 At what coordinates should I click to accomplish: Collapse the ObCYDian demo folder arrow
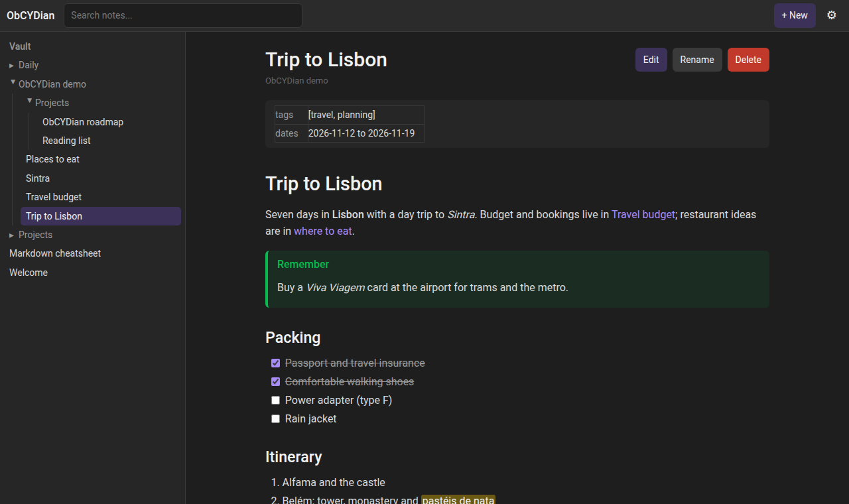tap(13, 84)
